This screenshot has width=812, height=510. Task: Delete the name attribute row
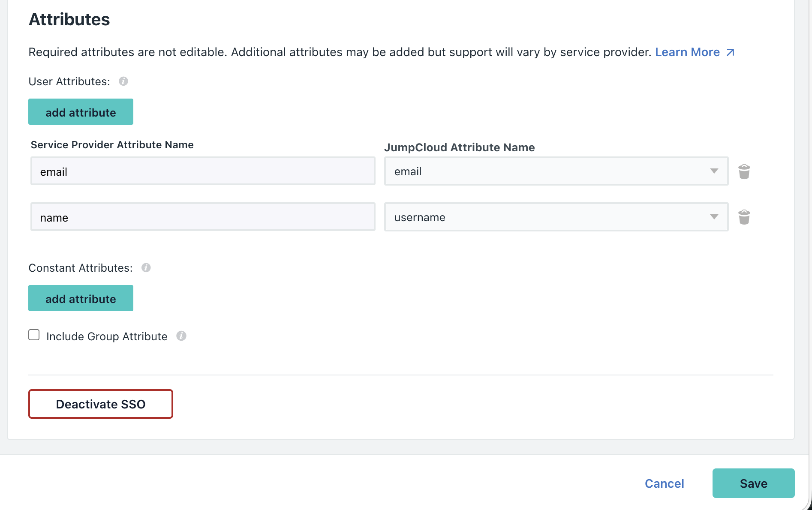(744, 217)
